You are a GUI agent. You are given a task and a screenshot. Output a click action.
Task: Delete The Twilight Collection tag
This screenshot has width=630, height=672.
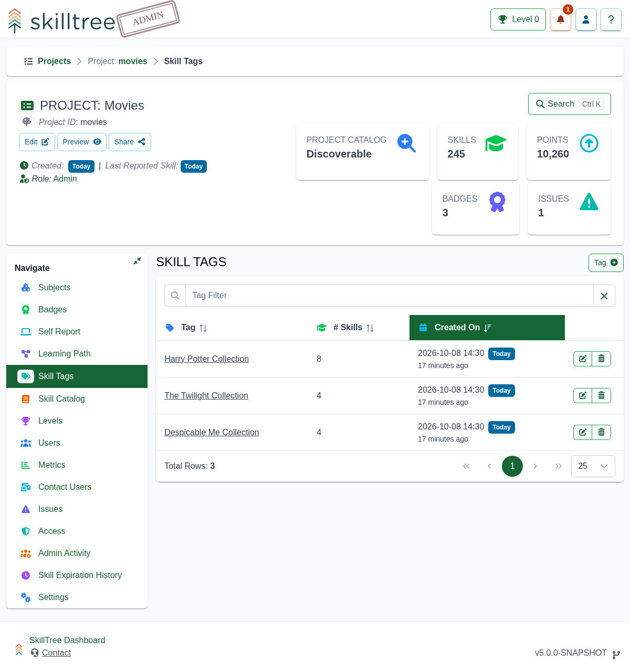coord(602,396)
